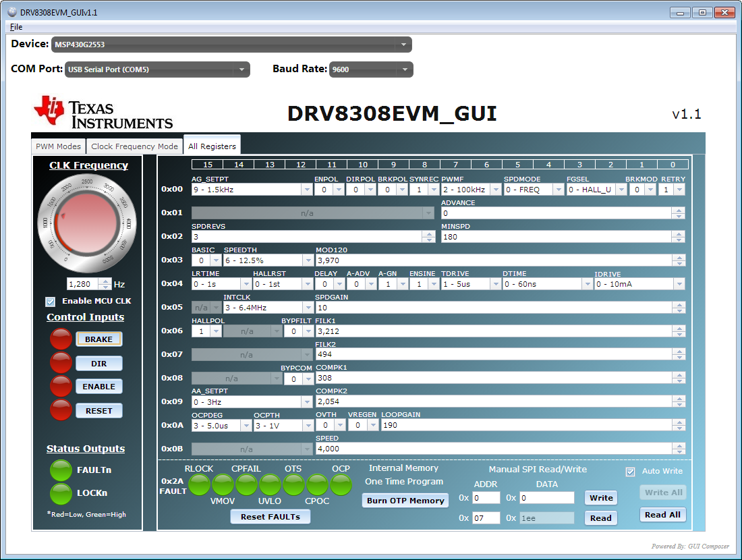Expand the IDRIVE 10mA dropdown
The height and width of the screenshot is (560, 742).
[679, 284]
